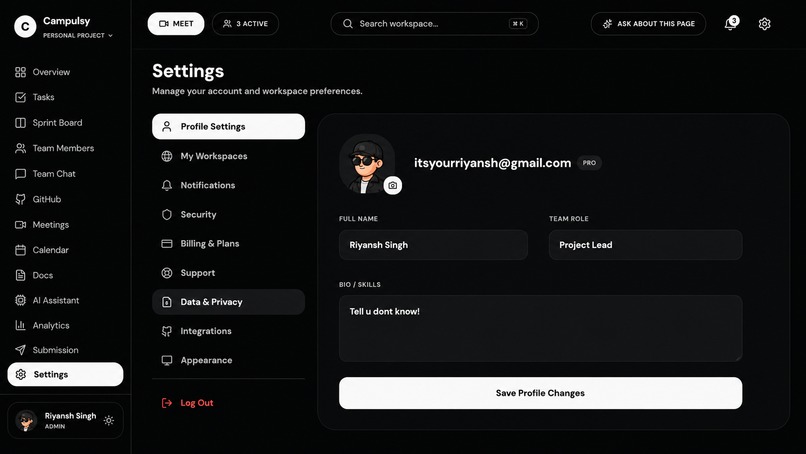The width and height of the screenshot is (806, 454).
Task: Toggle light theme sun icon beside Riyansh Singh
Action: [108, 420]
